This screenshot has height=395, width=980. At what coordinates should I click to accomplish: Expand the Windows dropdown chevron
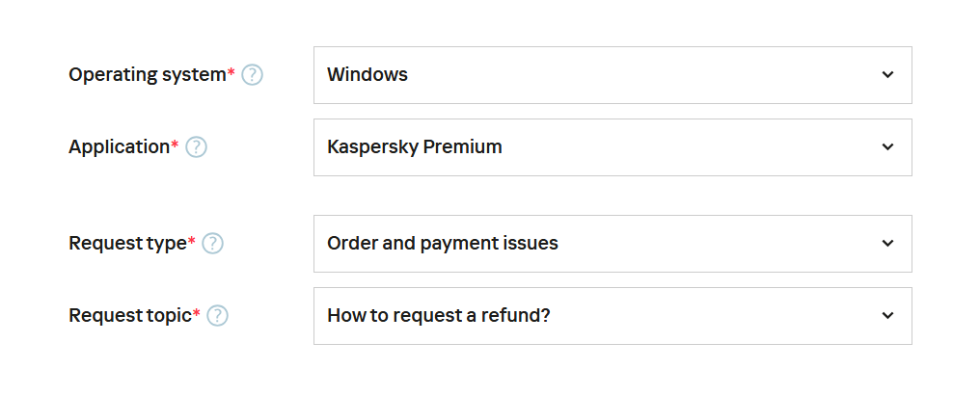point(887,75)
